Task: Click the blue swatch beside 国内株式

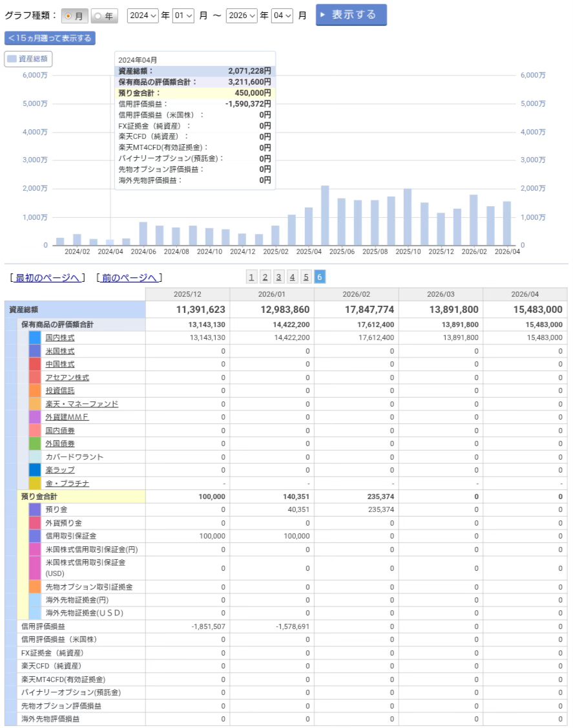Action: coord(35,337)
